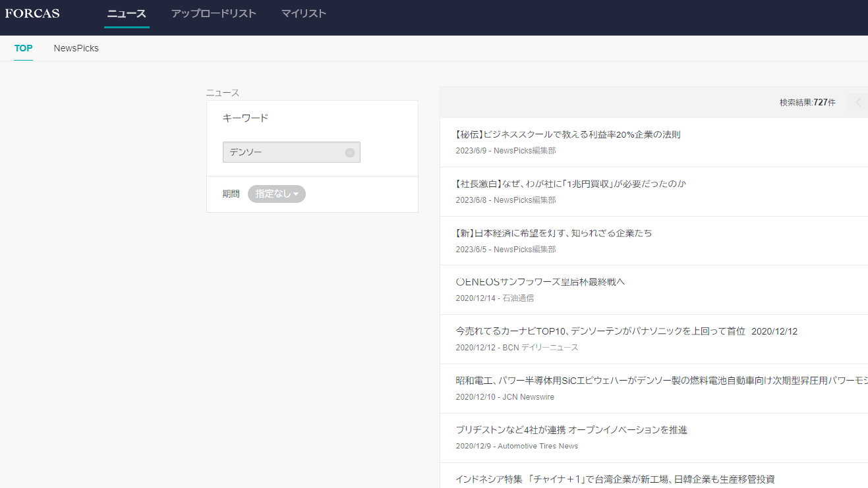Open the 利益率20%企業の法則 article
Image resolution: width=868 pixels, height=488 pixels.
coord(567,134)
